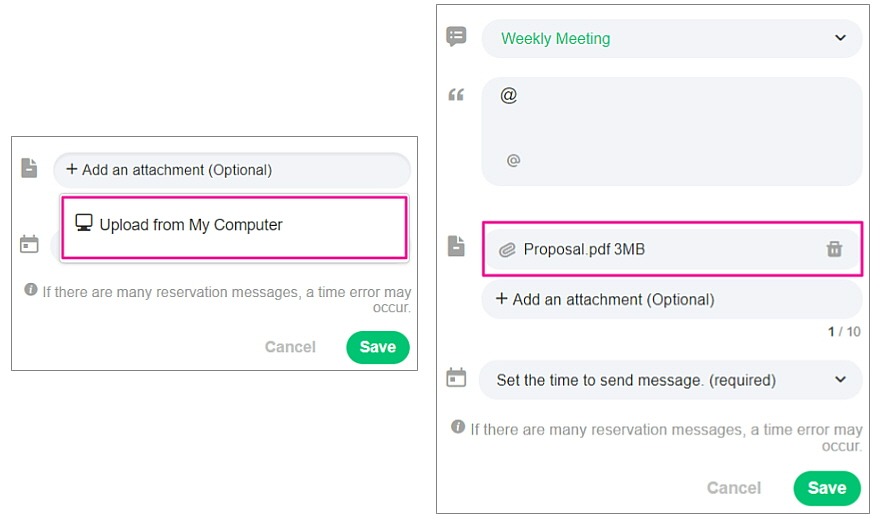
Task: Click the chevron arrow on the Weekly Meeting selector
Action: [840, 39]
